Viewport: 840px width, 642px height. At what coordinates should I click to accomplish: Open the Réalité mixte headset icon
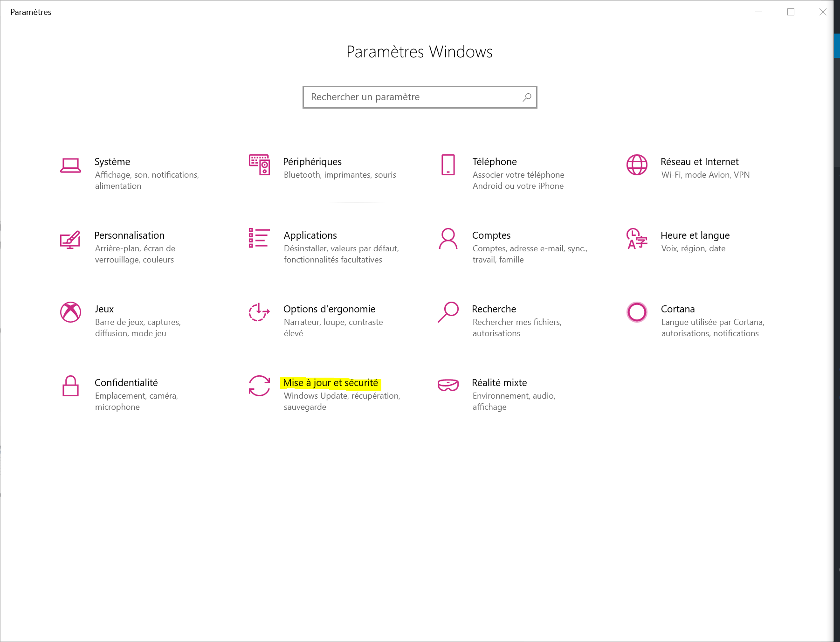[448, 385]
